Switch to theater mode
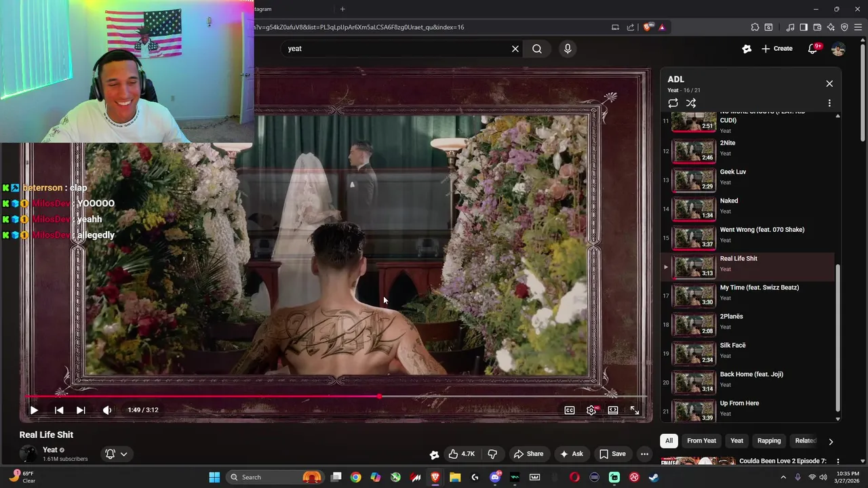 613,410
